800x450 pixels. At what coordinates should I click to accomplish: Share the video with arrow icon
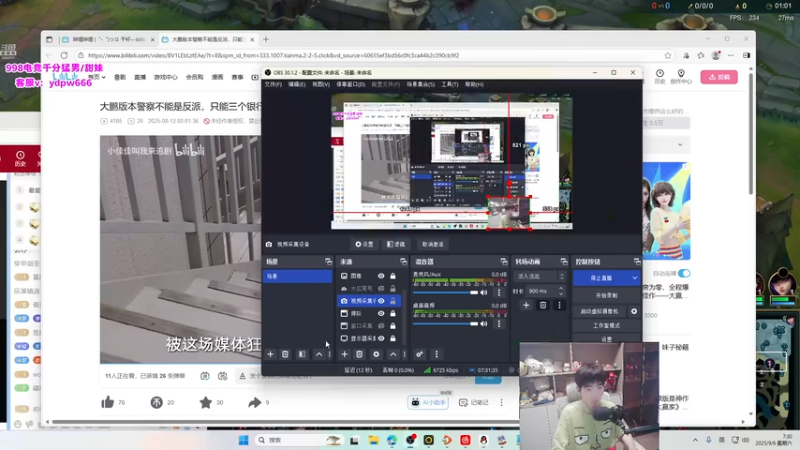coord(254,402)
